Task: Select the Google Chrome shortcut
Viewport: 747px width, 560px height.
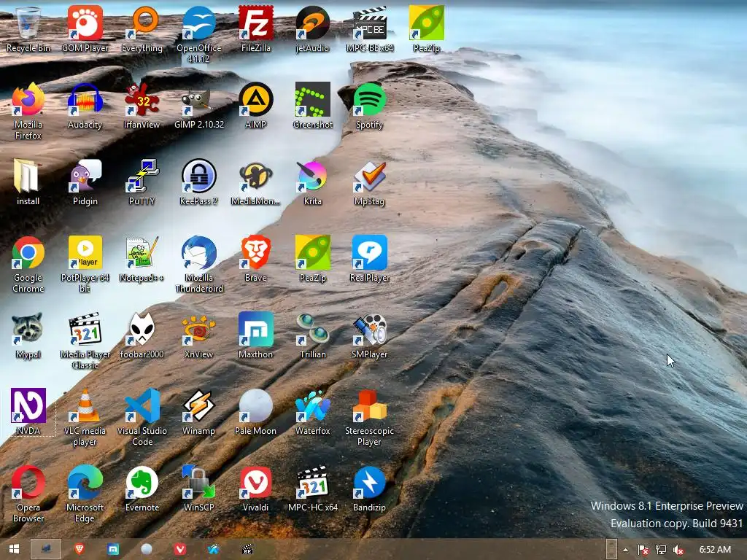Action: coord(28,264)
